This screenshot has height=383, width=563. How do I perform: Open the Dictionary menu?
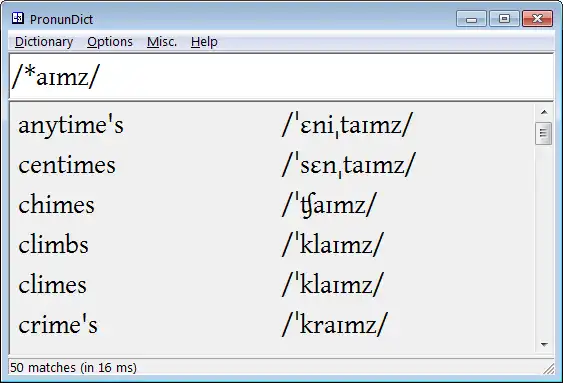pos(44,42)
